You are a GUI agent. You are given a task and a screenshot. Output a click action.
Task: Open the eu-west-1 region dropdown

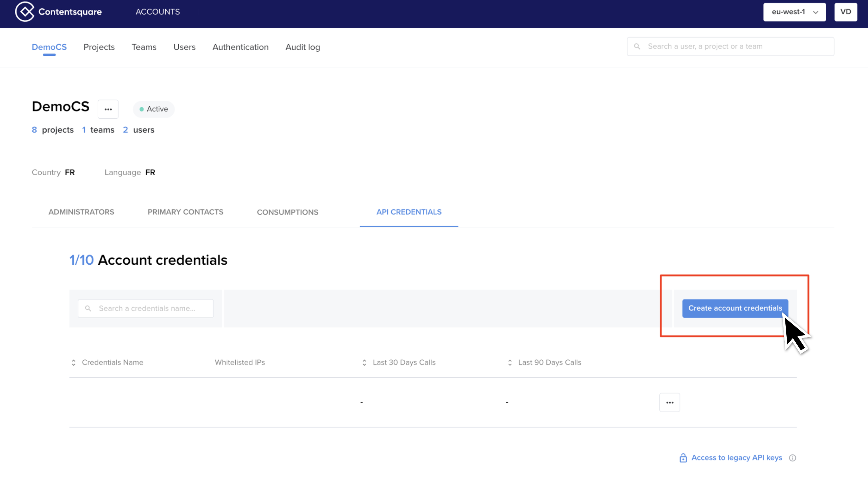coord(794,12)
